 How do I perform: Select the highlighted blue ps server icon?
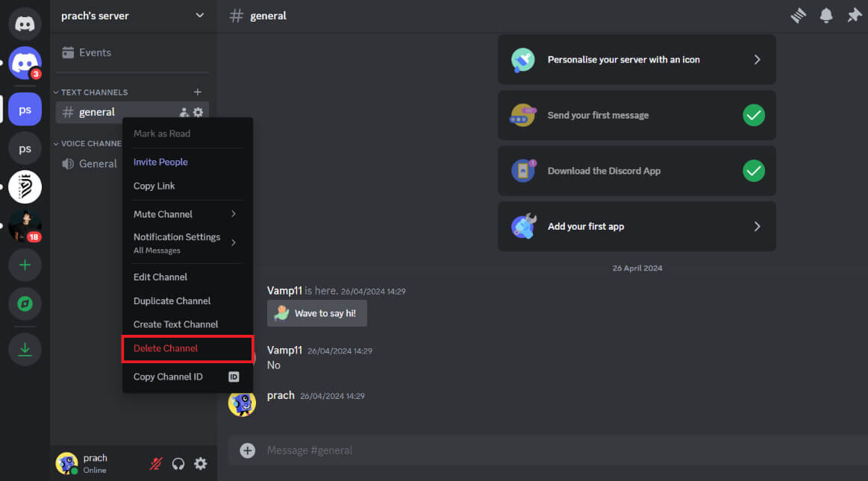pyautogui.click(x=25, y=110)
